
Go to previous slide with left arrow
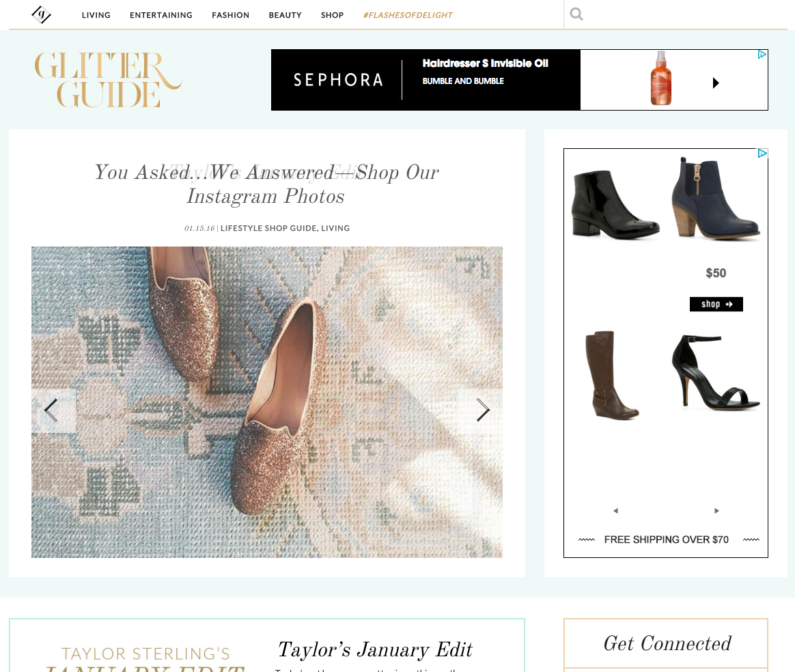pyautogui.click(x=51, y=410)
